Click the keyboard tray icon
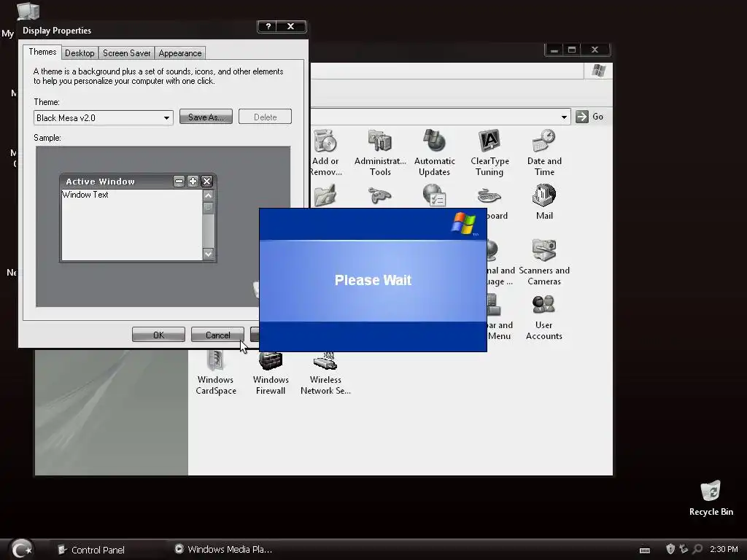 point(645,550)
